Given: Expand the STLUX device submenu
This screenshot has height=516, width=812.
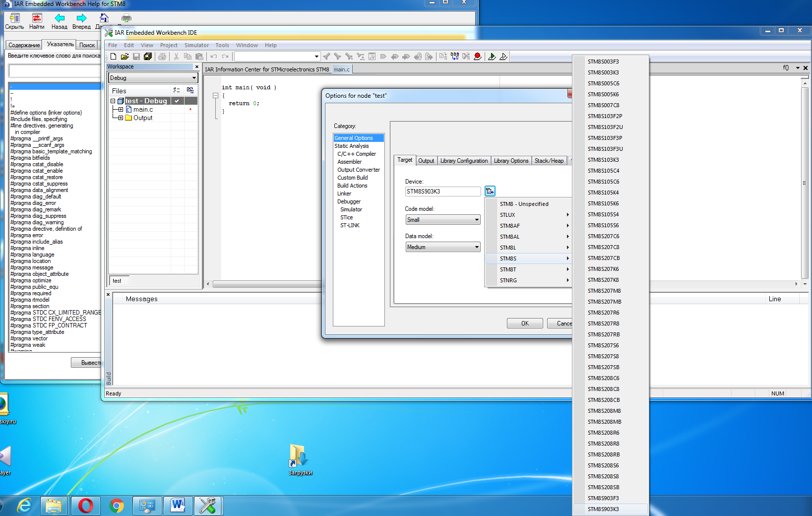Looking at the screenshot, I should click(x=528, y=215).
